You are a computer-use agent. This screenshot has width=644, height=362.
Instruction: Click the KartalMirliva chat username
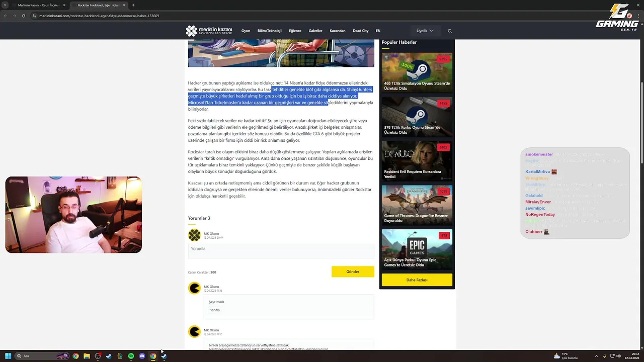pos(538,172)
